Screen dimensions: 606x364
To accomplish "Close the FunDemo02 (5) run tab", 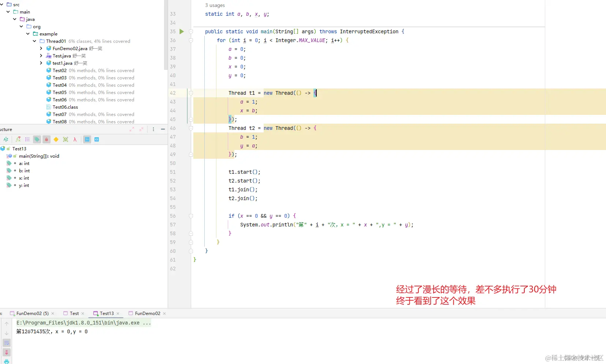I will pyautogui.click(x=53, y=314).
